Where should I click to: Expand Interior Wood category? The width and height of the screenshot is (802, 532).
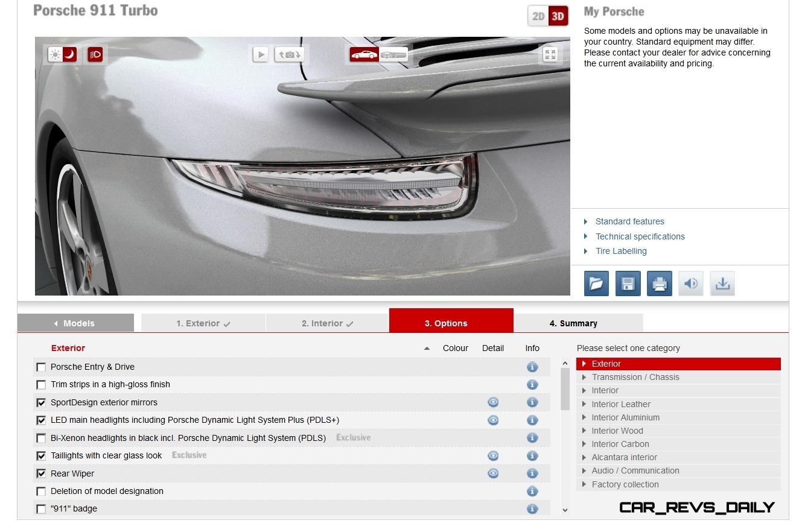point(678,431)
